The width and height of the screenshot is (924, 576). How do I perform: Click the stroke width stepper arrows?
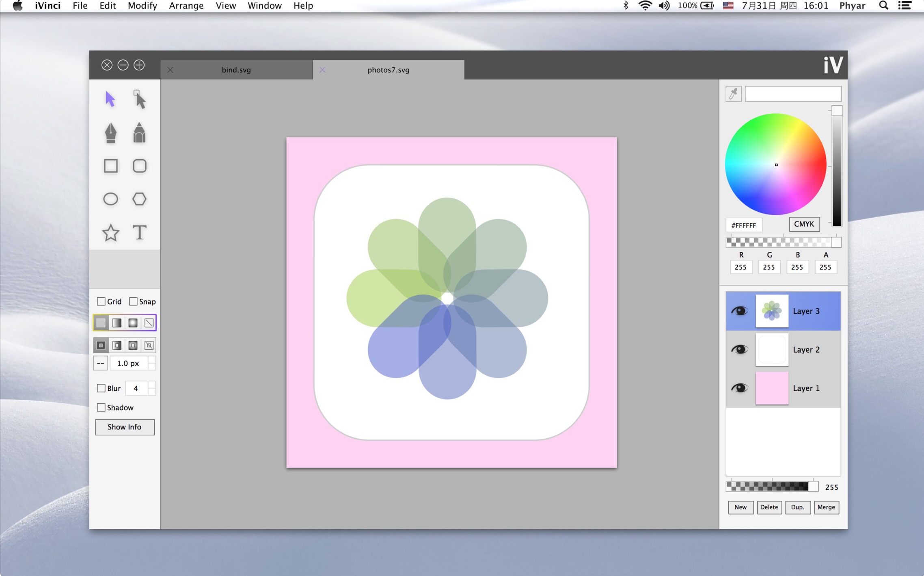tap(152, 363)
